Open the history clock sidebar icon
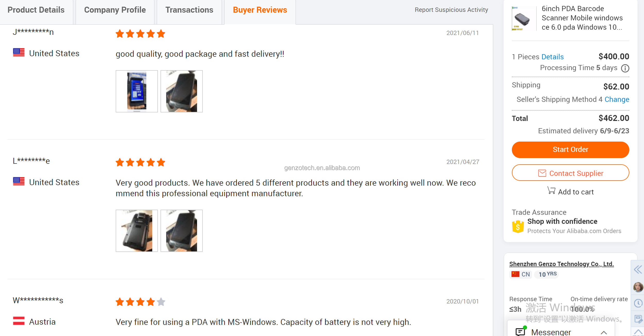Viewport: 644px width, 336px height. pyautogui.click(x=638, y=303)
